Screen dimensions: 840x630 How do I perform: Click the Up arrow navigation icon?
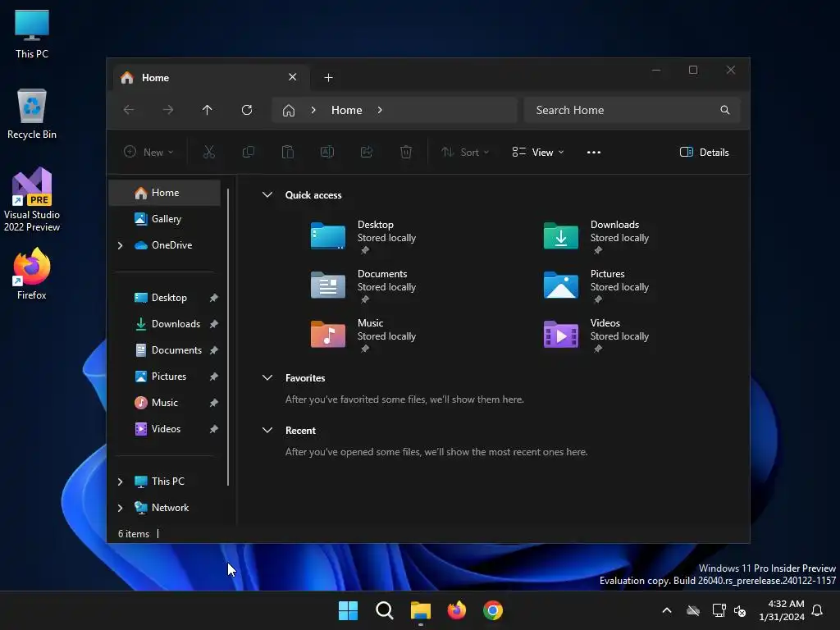tap(208, 110)
